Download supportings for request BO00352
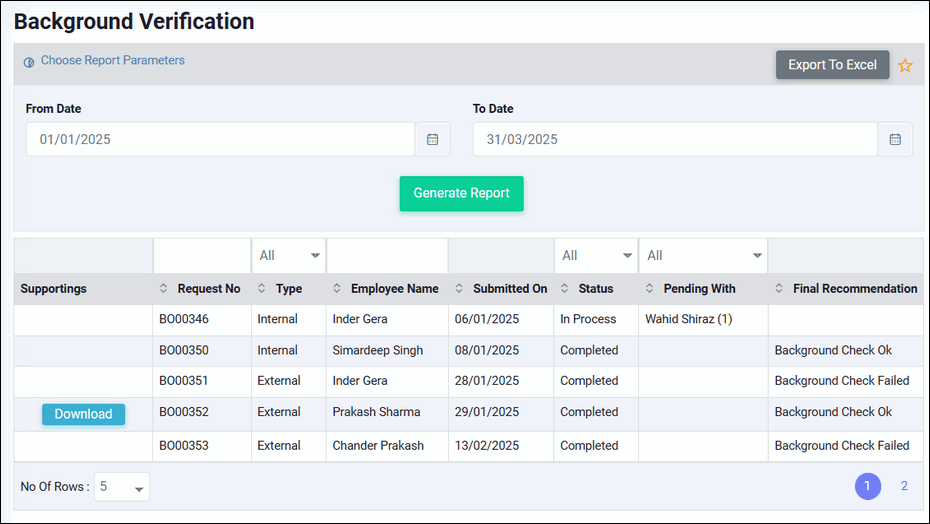Image resolution: width=930 pixels, height=524 pixels. point(83,414)
